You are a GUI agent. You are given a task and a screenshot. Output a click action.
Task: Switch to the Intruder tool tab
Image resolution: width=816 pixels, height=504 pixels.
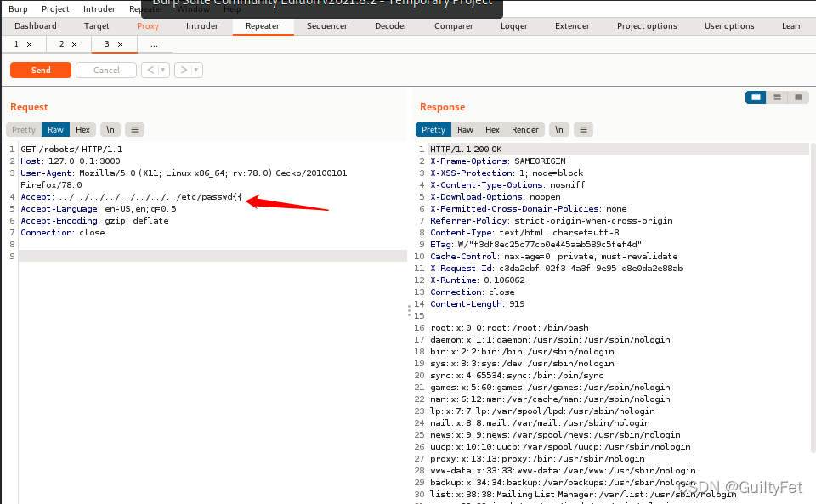click(202, 26)
